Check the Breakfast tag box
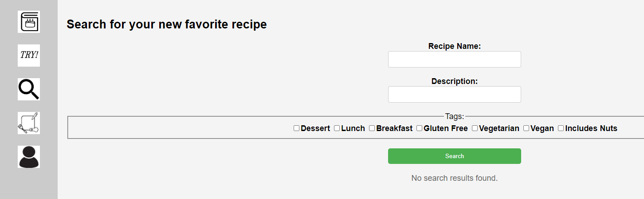The image size is (644, 199). 372,128
